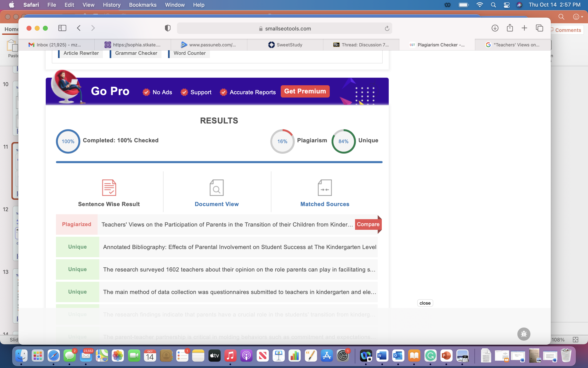Select the "The main method of data collection" row
588x368 pixels.
click(217, 292)
